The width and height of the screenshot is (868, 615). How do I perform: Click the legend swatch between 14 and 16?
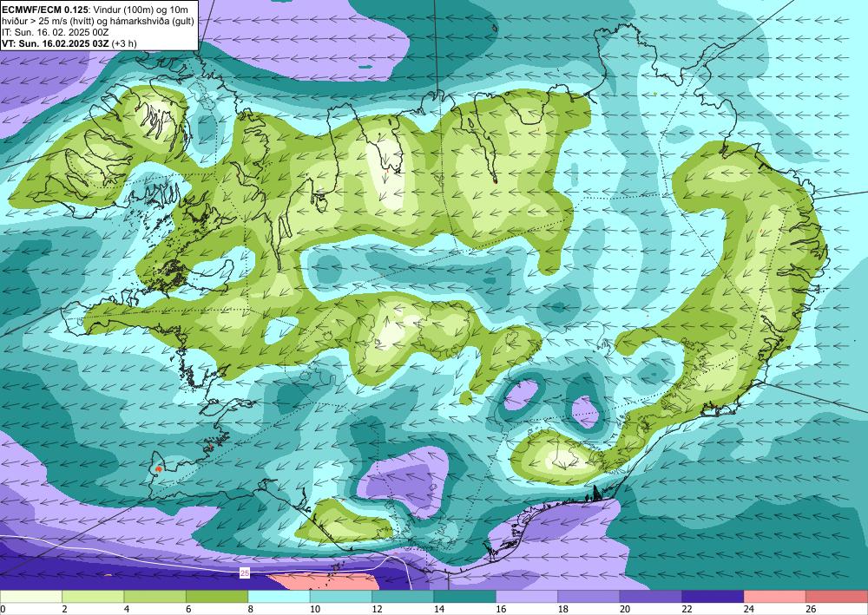coord(465,597)
